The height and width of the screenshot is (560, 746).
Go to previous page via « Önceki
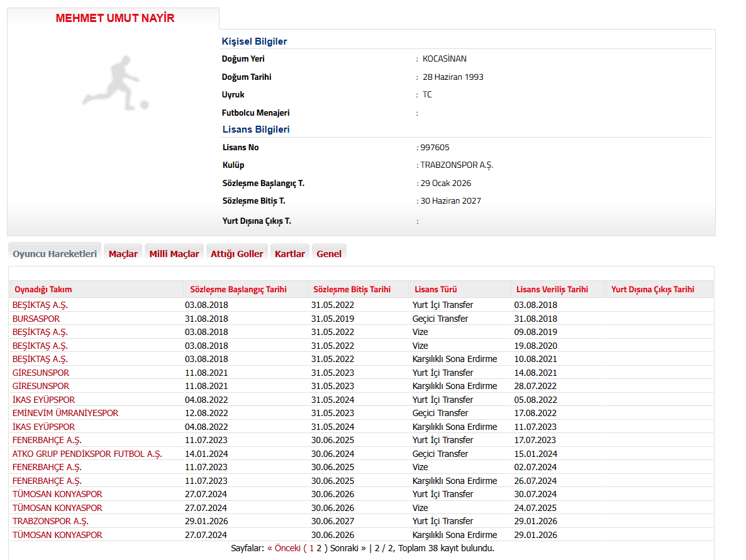[284, 548]
